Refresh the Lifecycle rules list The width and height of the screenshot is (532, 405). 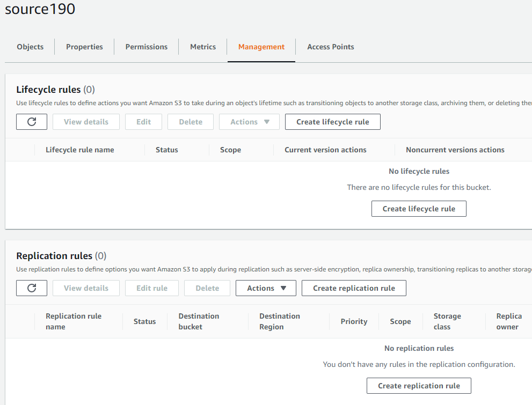click(32, 122)
